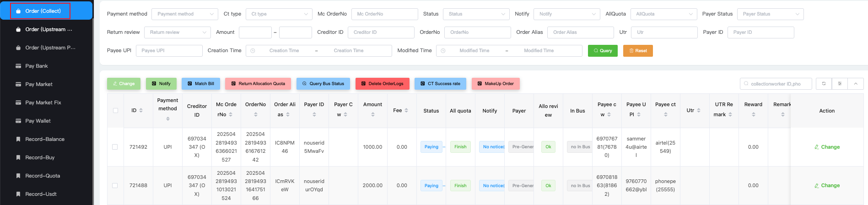Sort by the Amount column arrows
The width and height of the screenshot is (868, 205).
pyautogui.click(x=372, y=114)
